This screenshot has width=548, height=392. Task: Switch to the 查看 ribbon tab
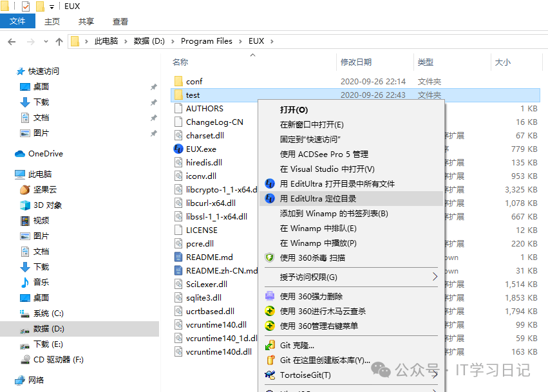[x=120, y=21]
